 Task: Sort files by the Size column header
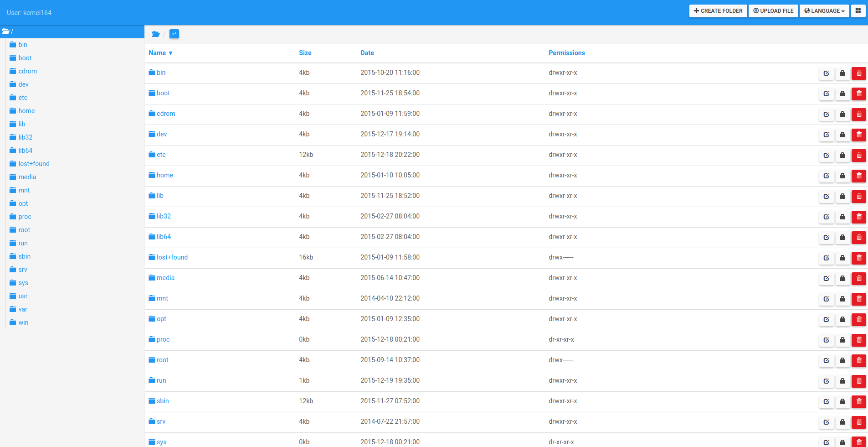(x=304, y=53)
